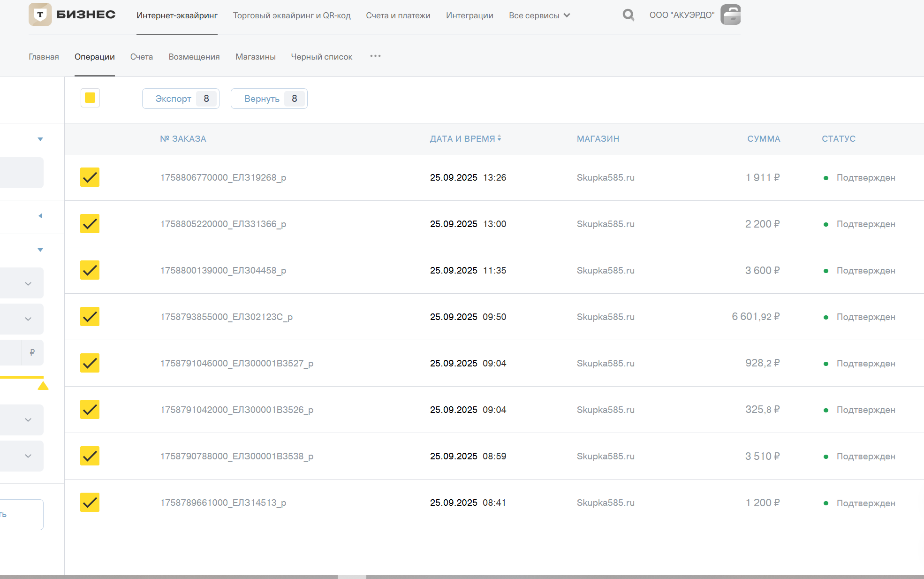Image resolution: width=924 pixels, height=579 pixels.
Task: Open the Счета и платежи menu item
Action: click(x=398, y=15)
